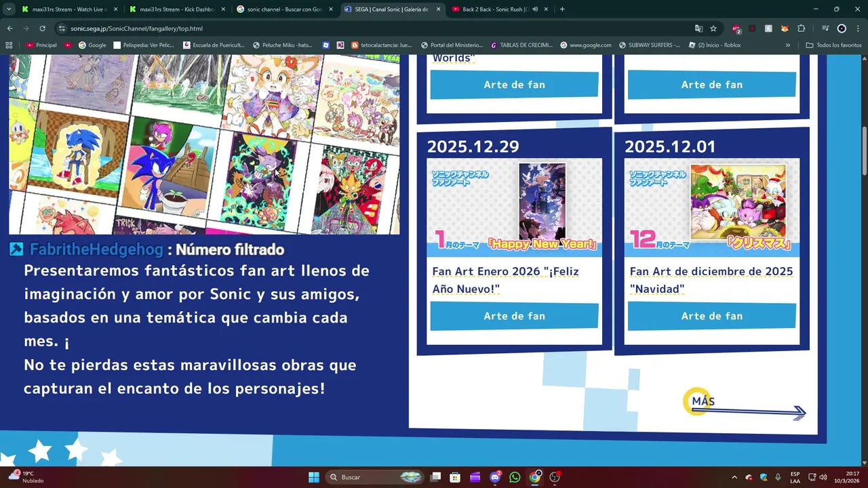Open the Christmas fan art banner thumbnail
The width and height of the screenshot is (868, 488).
[712, 207]
